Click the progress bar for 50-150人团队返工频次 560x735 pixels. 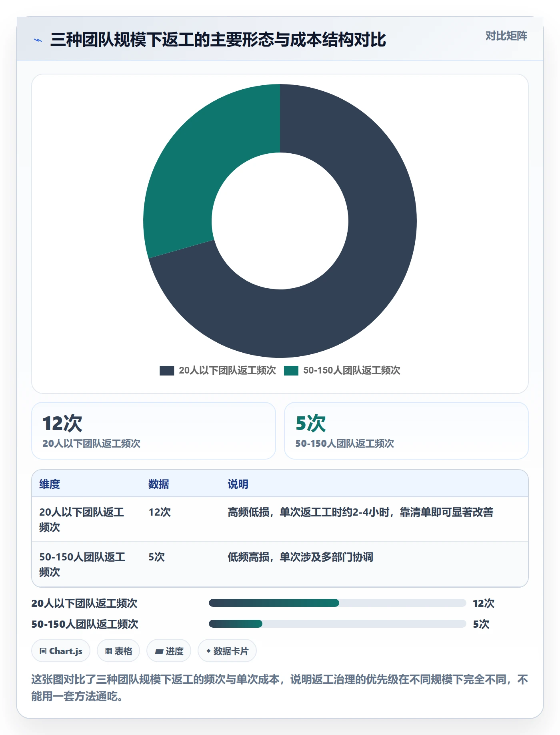(337, 624)
